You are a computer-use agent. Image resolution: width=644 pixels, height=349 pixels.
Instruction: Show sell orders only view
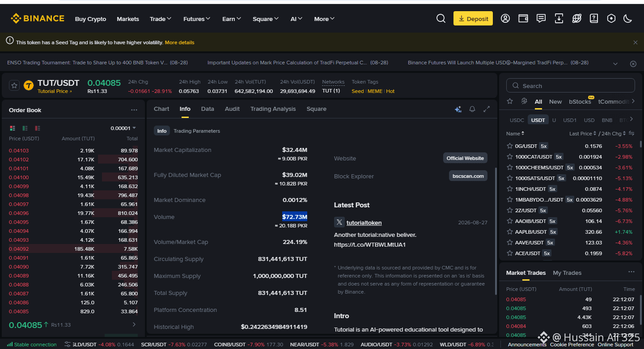(38, 128)
